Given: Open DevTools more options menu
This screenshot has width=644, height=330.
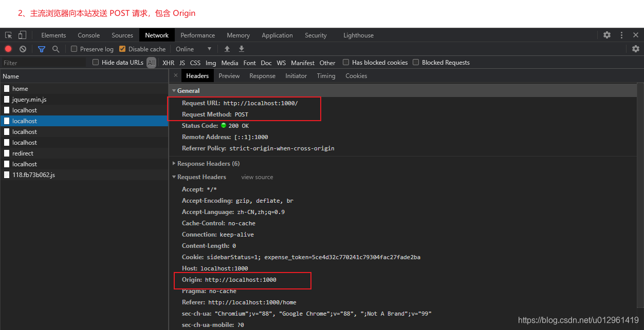Looking at the screenshot, I should tap(621, 35).
